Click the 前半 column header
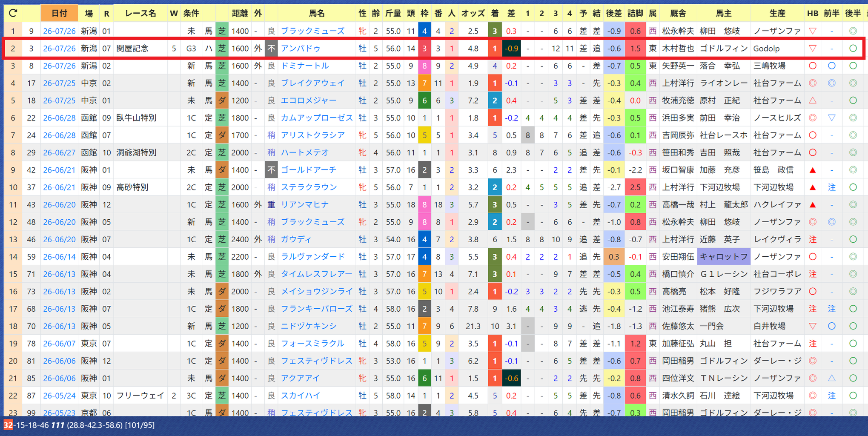Viewport: 868px width, 436px height. tap(831, 13)
